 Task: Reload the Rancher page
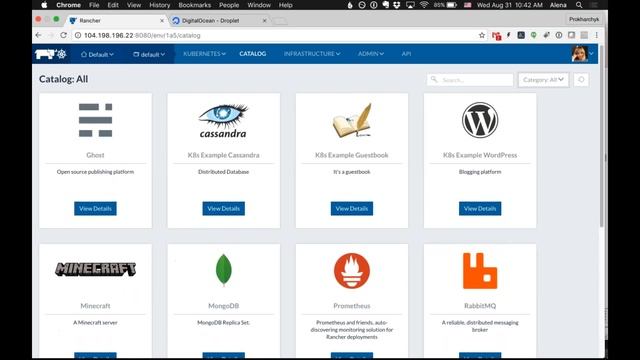(63, 36)
